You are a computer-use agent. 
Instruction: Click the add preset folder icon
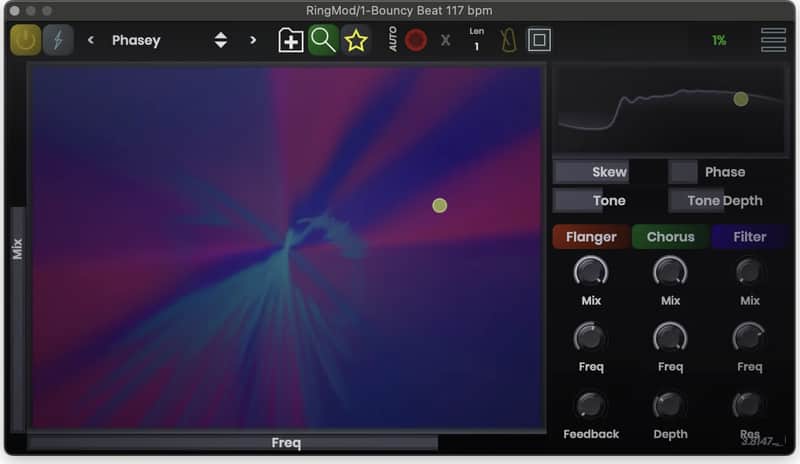pyautogui.click(x=291, y=40)
